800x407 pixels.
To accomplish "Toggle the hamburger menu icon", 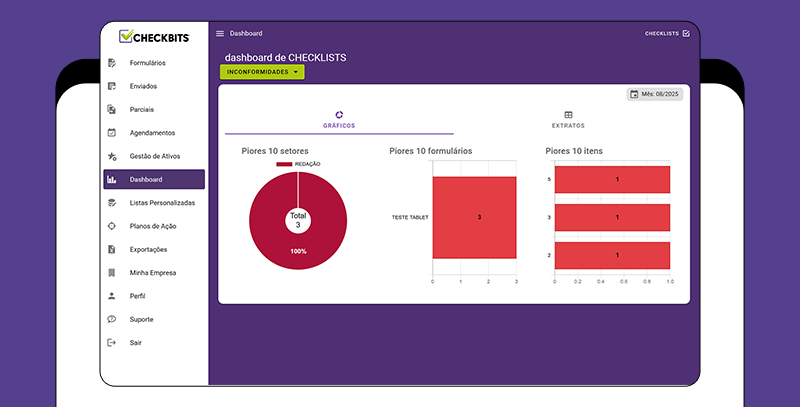I will coord(220,34).
